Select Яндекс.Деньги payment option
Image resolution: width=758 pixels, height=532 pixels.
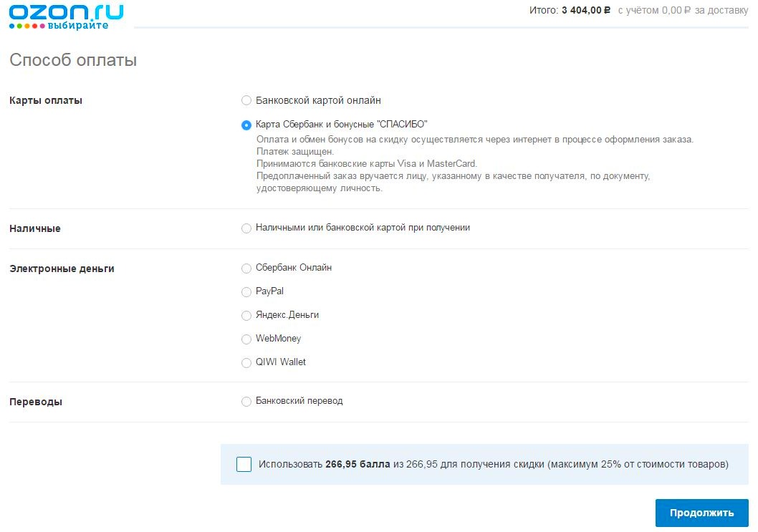pyautogui.click(x=246, y=316)
